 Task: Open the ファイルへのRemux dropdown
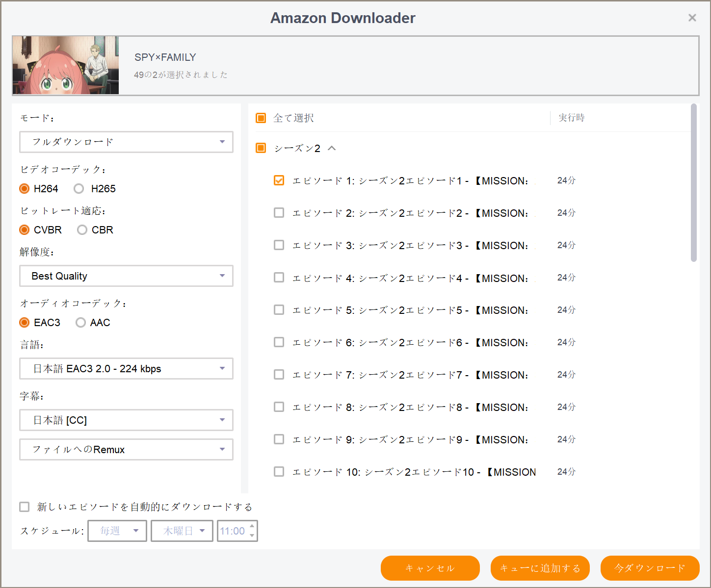[126, 450]
